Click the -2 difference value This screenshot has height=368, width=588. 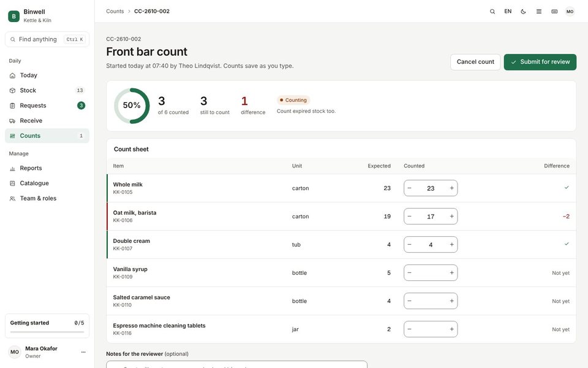click(x=566, y=217)
